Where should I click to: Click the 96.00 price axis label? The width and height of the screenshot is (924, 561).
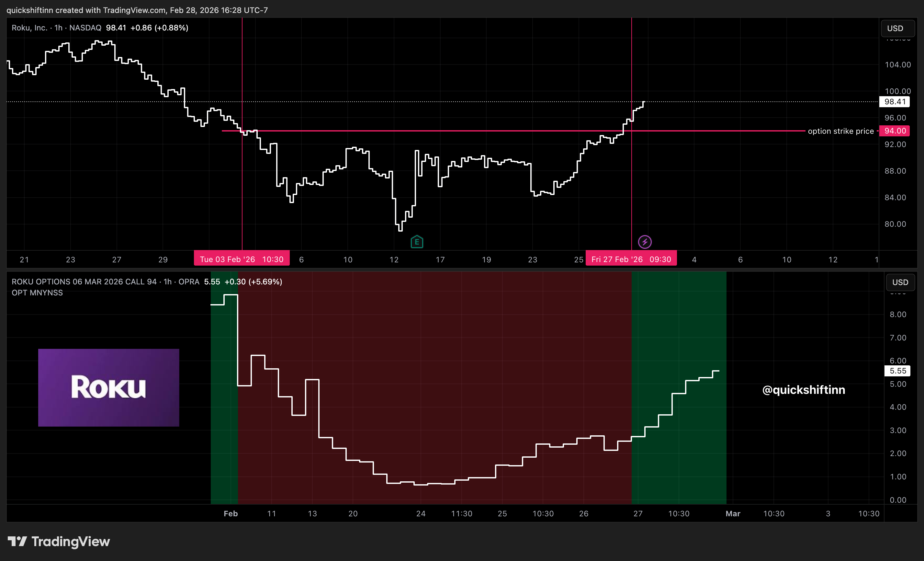895,118
